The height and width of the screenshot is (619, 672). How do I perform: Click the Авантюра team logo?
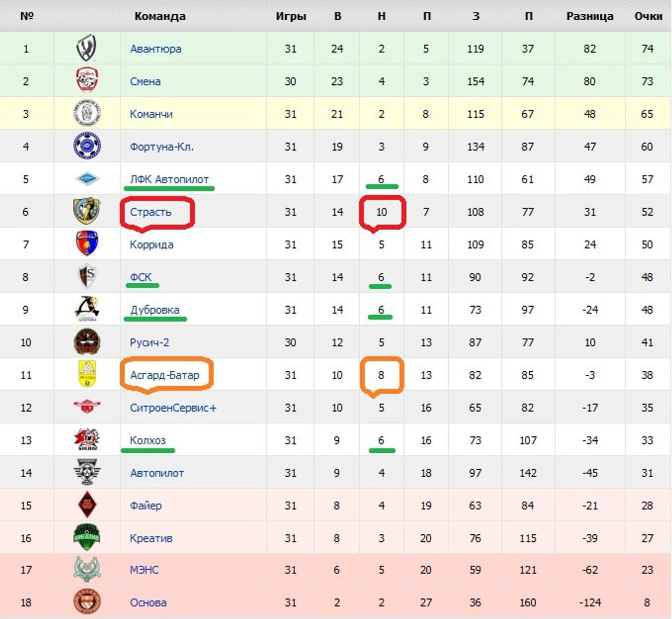87,48
